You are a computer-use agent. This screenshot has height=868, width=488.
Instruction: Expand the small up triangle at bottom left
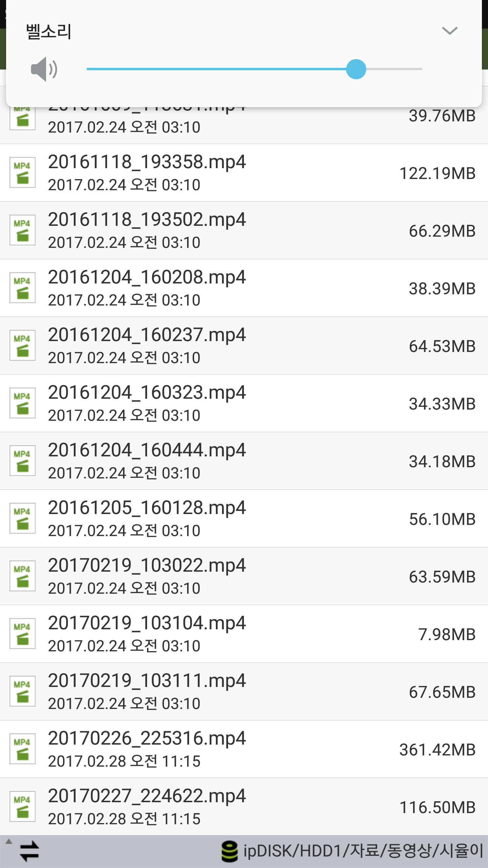click(x=9, y=841)
